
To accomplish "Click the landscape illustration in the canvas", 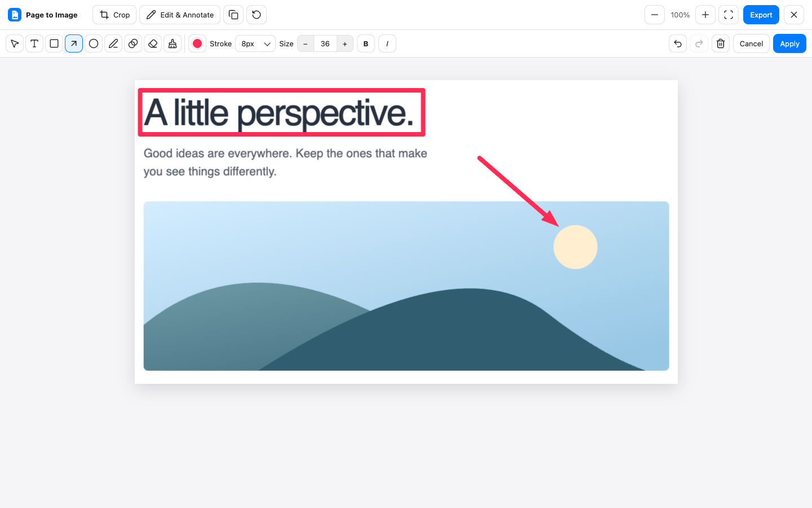I will [x=406, y=286].
